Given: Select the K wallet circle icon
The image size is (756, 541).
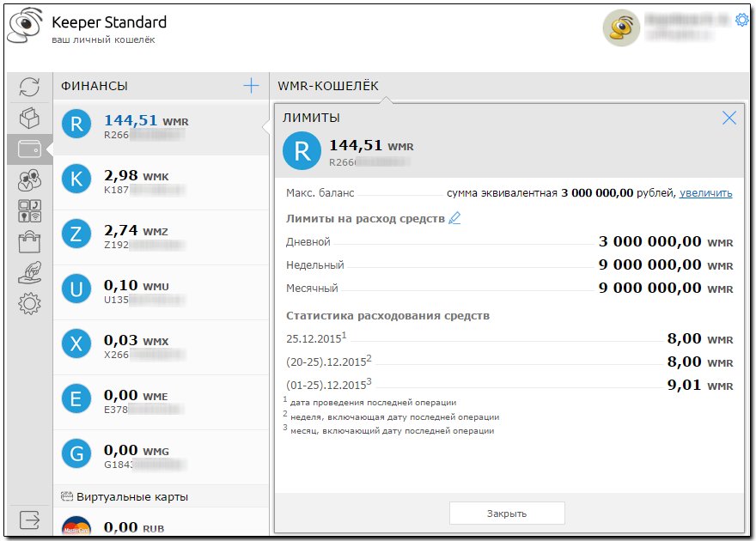Looking at the screenshot, I should [76, 179].
